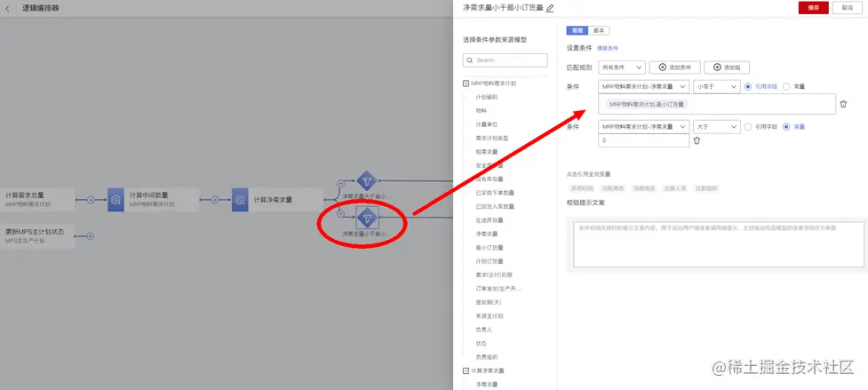868x390 pixels.
Task: Select 状态 in the field tree
Action: tap(481, 344)
